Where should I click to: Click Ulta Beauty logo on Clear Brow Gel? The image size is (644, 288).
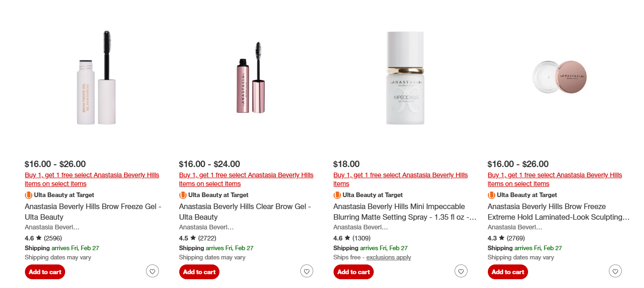point(183,195)
